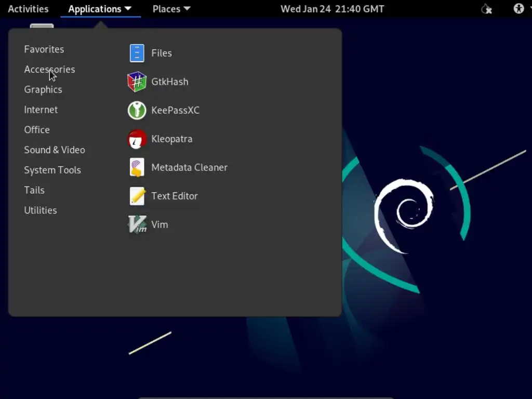
Task: Open the Metadata Cleaner icon
Action: click(137, 168)
